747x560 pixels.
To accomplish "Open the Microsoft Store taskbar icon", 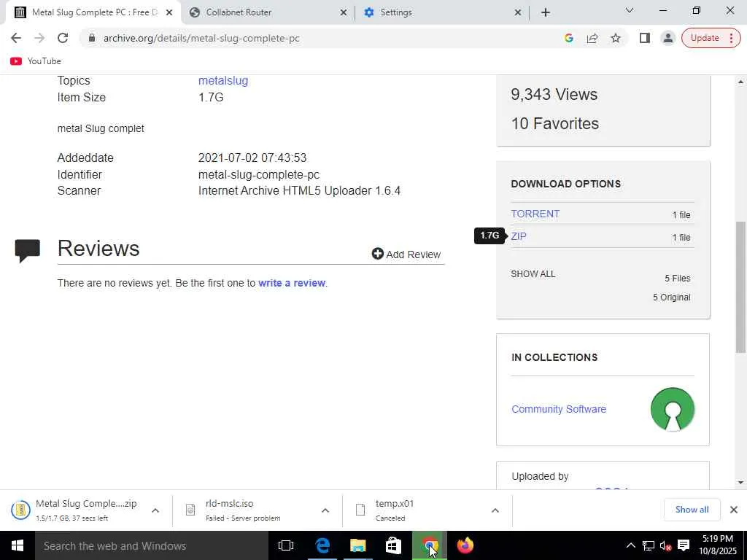I will (393, 545).
